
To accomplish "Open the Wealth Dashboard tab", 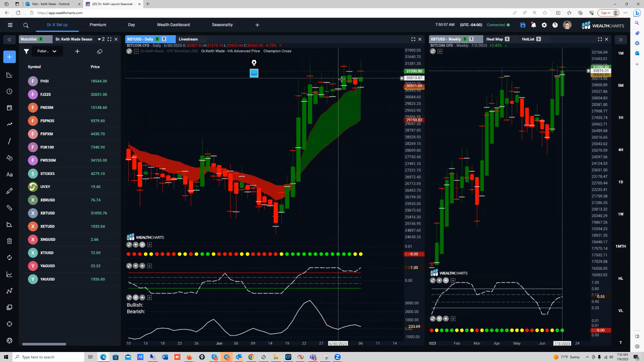I will click(173, 25).
